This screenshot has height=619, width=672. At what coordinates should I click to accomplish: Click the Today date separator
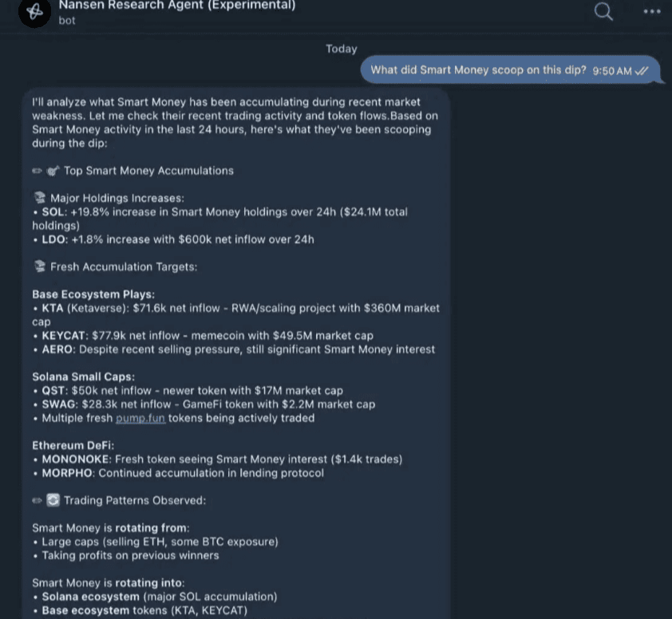coord(341,49)
